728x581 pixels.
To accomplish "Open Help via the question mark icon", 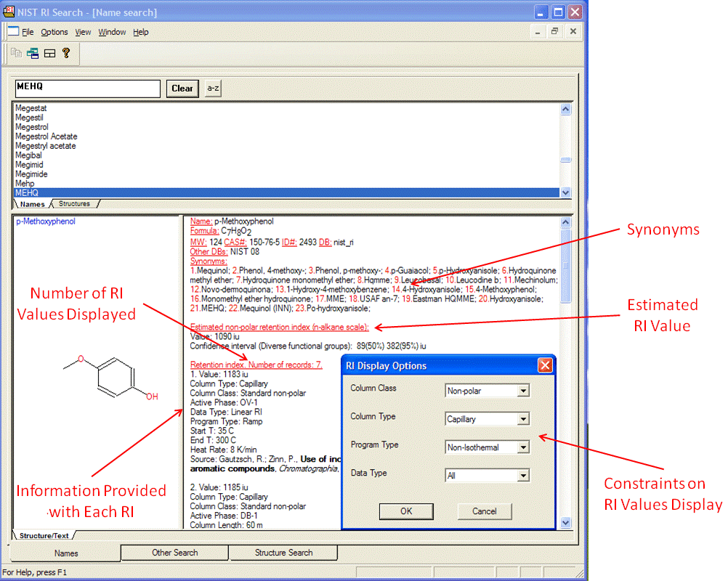I will click(65, 53).
